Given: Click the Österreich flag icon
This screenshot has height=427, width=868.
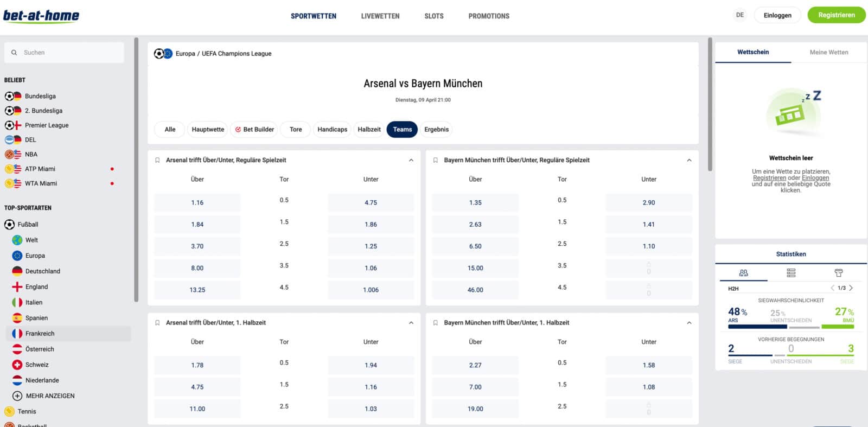Looking at the screenshot, I should point(17,349).
